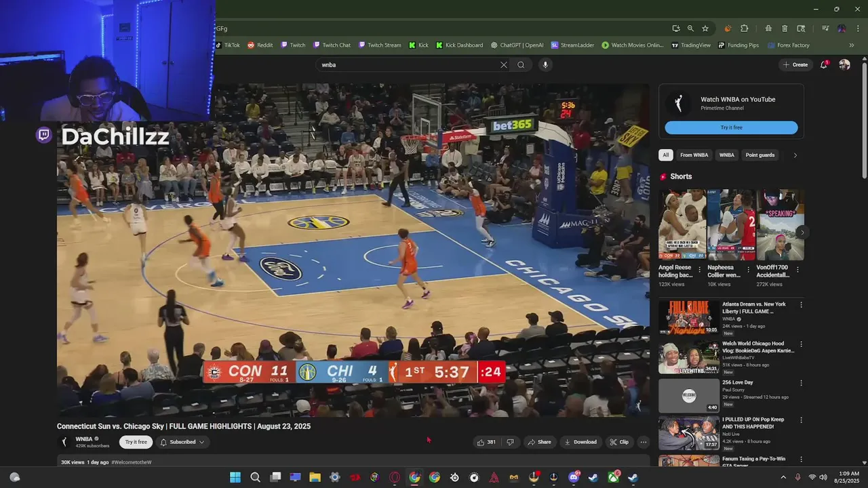Open Discord from taskbar
The image size is (868, 488).
point(574,477)
